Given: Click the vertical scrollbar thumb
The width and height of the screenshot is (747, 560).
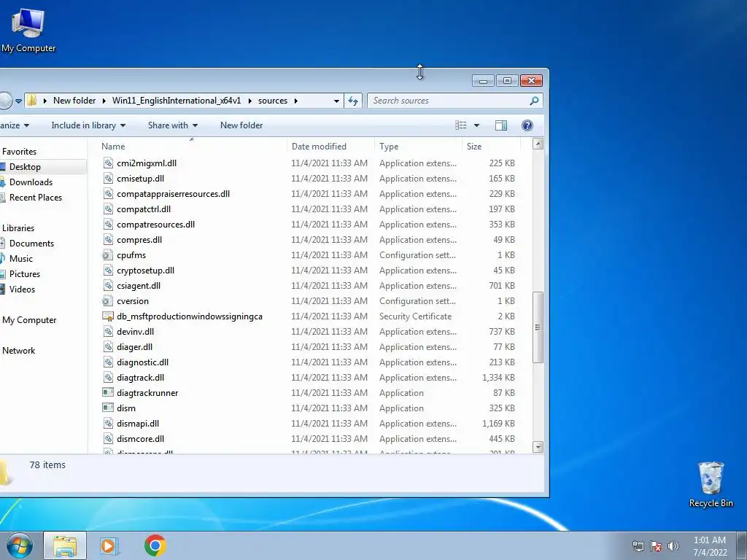Looking at the screenshot, I should 538,327.
